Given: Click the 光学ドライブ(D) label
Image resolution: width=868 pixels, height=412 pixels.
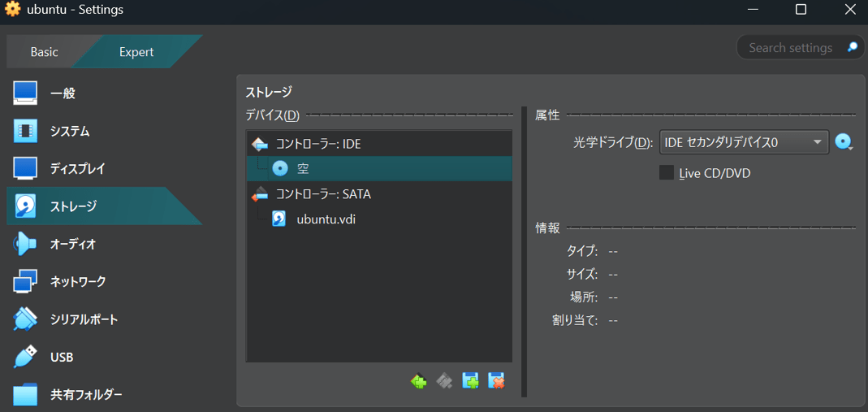Looking at the screenshot, I should click(612, 143).
